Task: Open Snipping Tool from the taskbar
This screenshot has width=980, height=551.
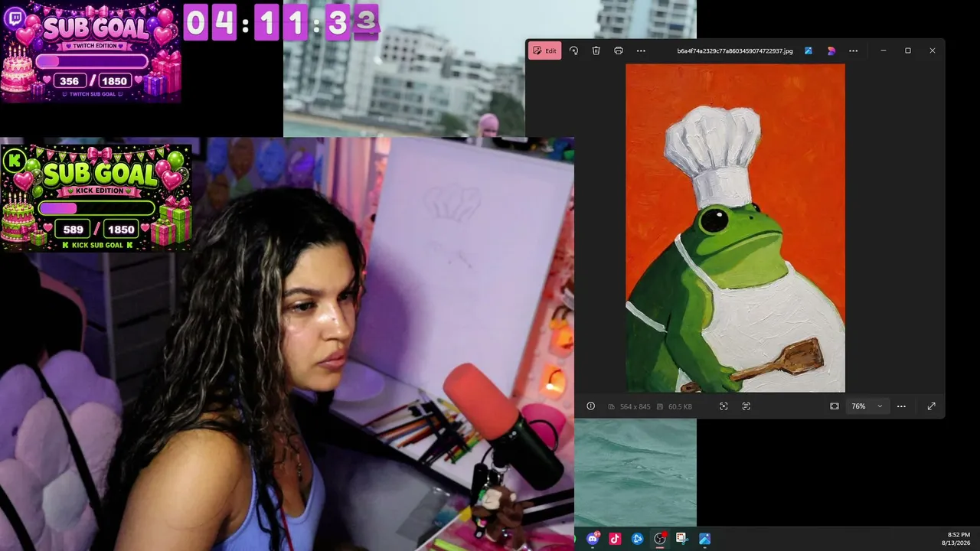Action: [681, 539]
